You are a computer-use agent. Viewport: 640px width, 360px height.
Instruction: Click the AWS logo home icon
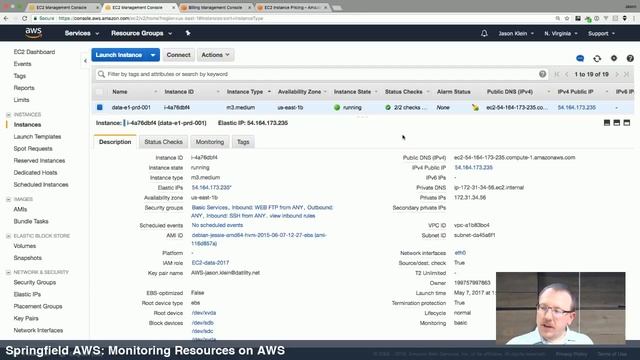[33, 33]
